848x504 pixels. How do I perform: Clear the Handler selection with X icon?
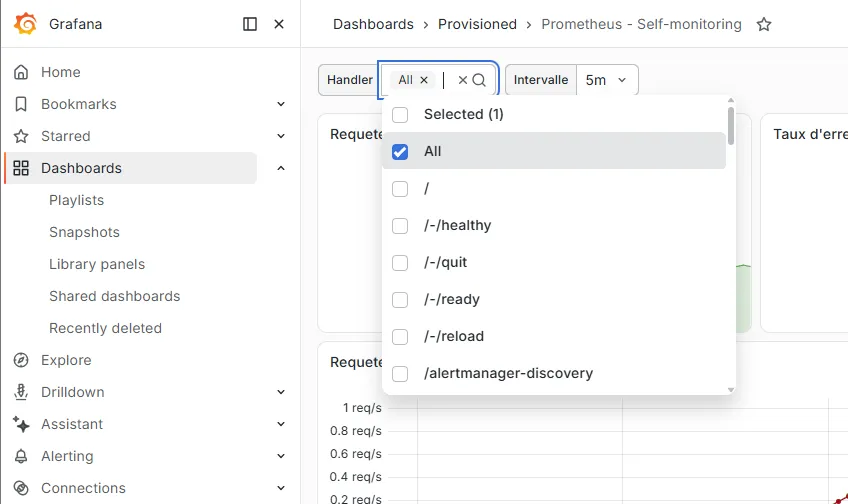tap(462, 80)
